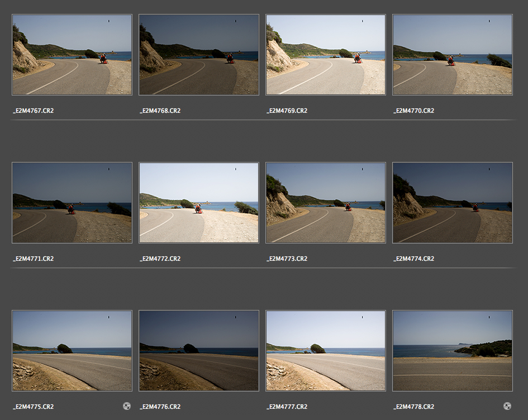Image resolution: width=528 pixels, height=420 pixels.
Task: Click the _E2M4773.CR2 image thumbnail
Action: point(326,203)
